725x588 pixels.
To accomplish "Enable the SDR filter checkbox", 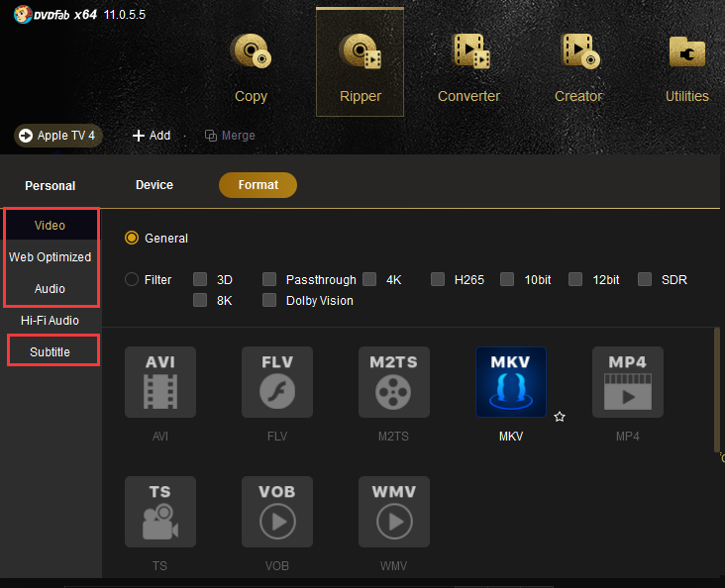I will point(645,279).
